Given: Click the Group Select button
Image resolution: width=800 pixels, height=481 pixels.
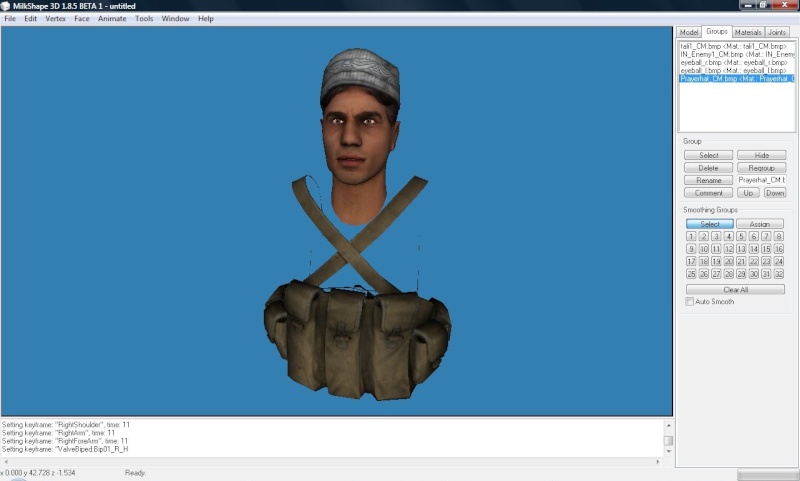Looking at the screenshot, I should coord(709,155).
